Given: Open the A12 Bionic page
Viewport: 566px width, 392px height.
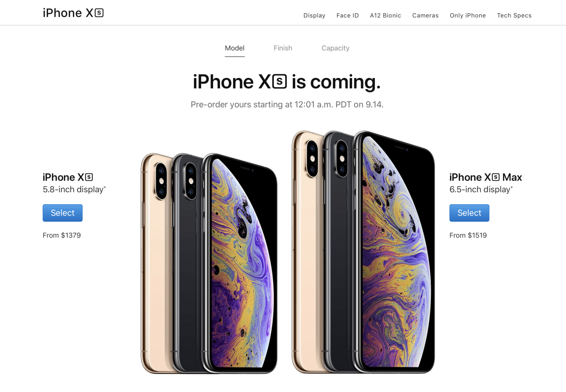Looking at the screenshot, I should point(385,15).
